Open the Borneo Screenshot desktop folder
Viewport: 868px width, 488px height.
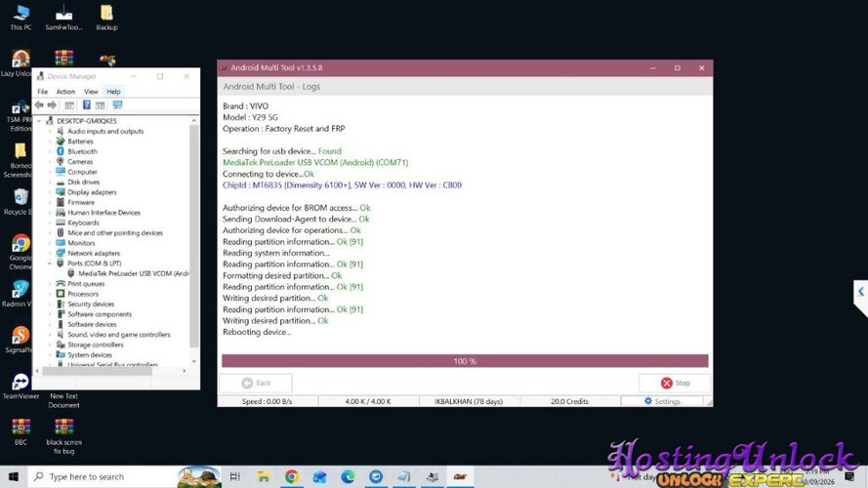(x=19, y=160)
